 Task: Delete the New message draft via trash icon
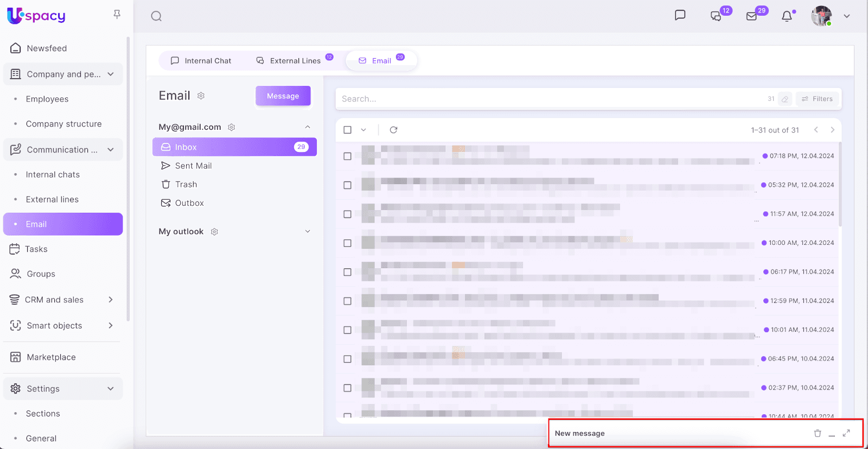click(818, 433)
